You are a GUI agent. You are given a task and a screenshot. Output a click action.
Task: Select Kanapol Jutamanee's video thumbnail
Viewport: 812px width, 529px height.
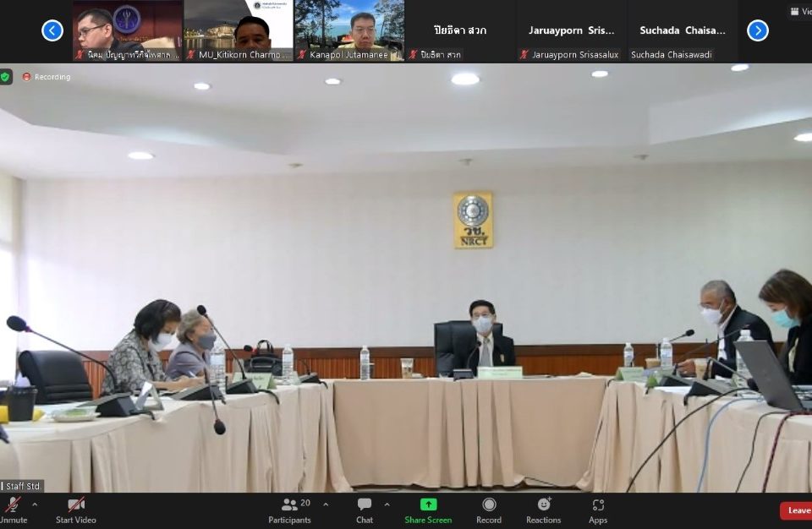[349, 30]
